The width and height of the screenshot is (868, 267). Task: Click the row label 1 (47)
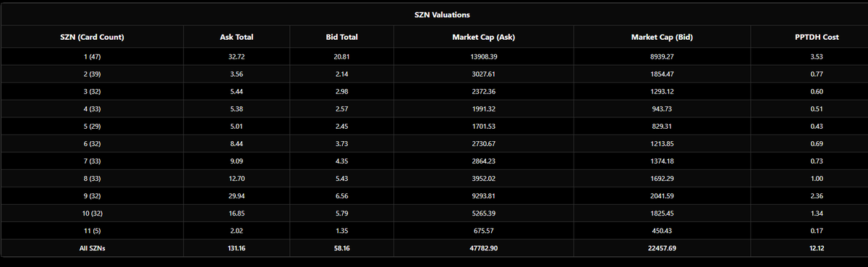click(92, 56)
